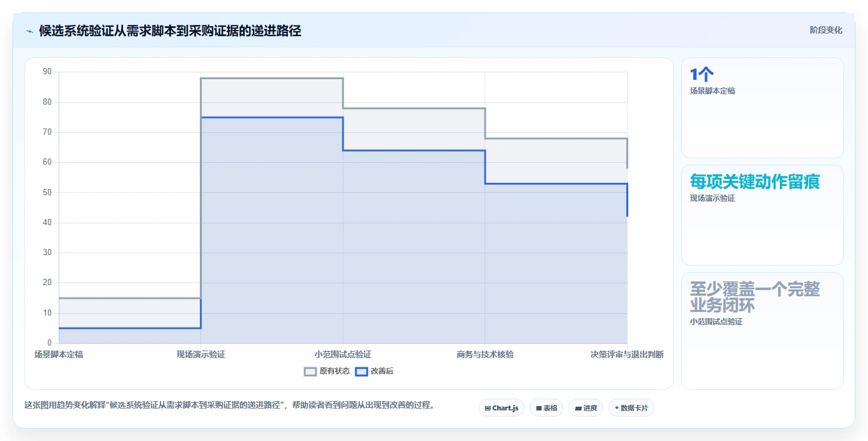The width and height of the screenshot is (868, 441).
Task: Open the 每项关键动作留痕 card
Action: [x=762, y=215]
